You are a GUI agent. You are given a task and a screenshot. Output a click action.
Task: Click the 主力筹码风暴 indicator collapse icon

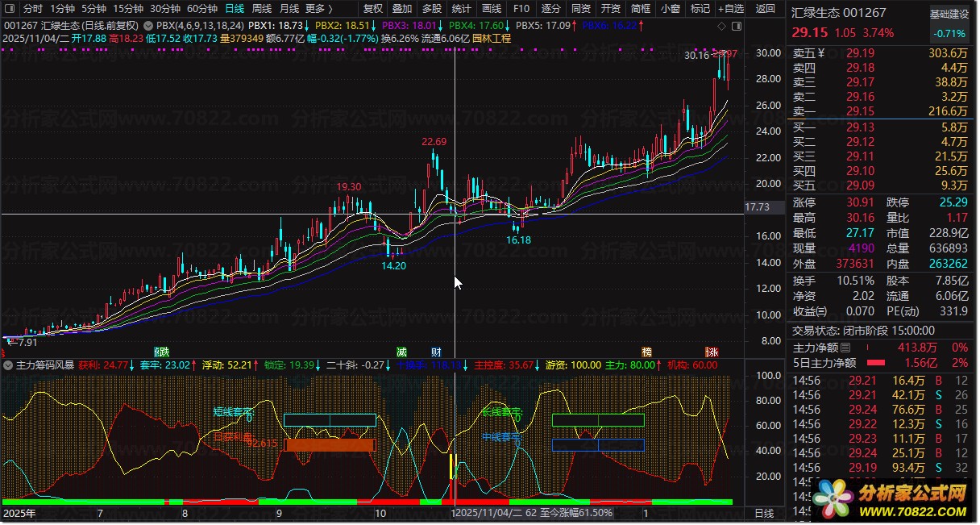[x=8, y=365]
